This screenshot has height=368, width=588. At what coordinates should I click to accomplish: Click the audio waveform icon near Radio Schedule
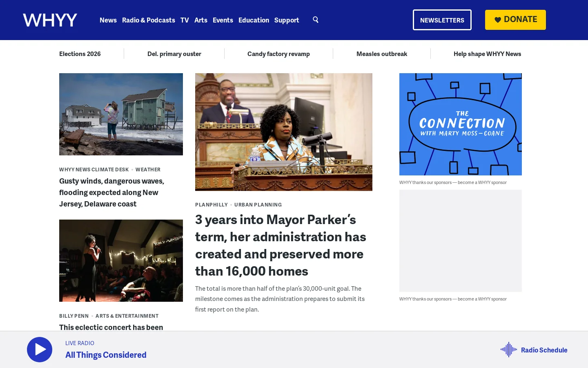click(509, 350)
